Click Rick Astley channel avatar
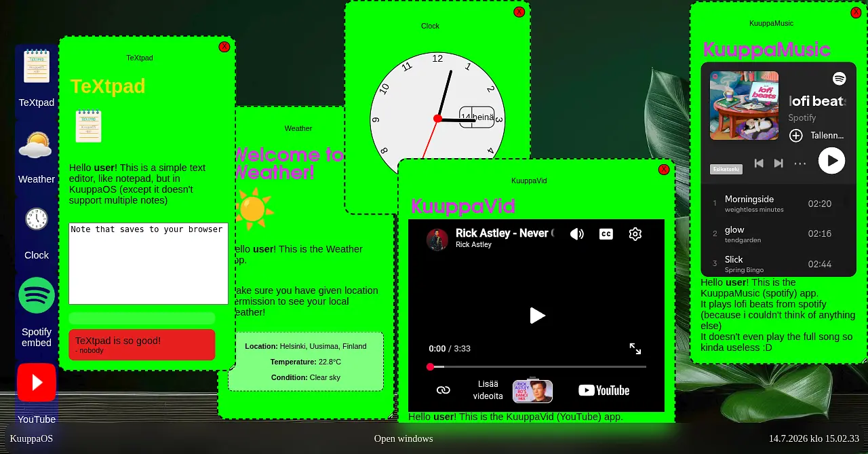868x454 pixels. point(437,240)
